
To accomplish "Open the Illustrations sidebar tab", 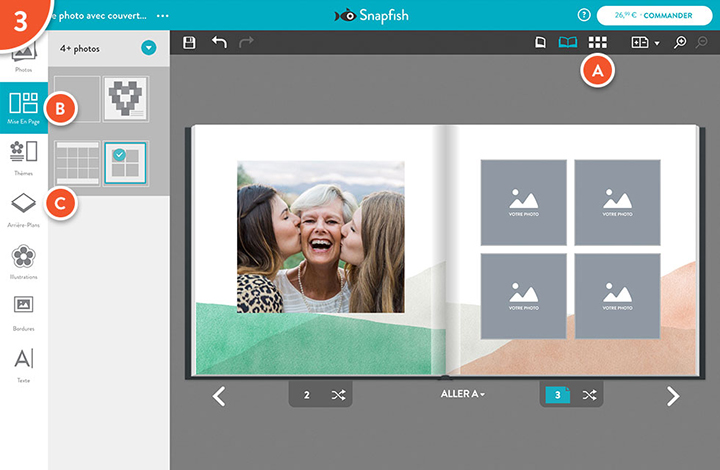I will (23, 262).
